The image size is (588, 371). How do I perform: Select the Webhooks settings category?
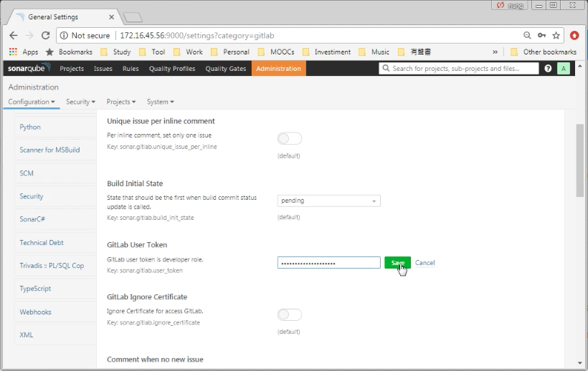pyautogui.click(x=55, y=312)
